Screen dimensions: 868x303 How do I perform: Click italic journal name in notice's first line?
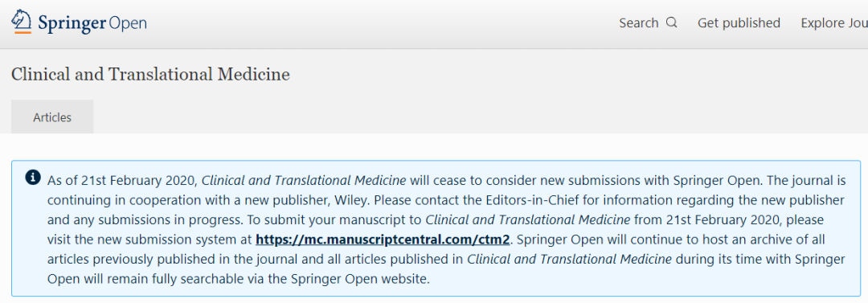pos(304,180)
